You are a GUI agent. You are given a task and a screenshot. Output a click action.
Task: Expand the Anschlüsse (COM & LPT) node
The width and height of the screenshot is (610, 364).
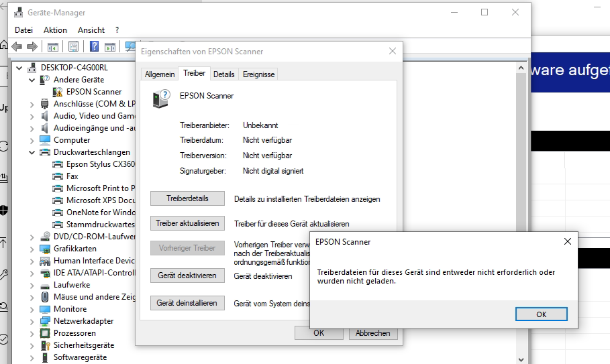pyautogui.click(x=32, y=104)
